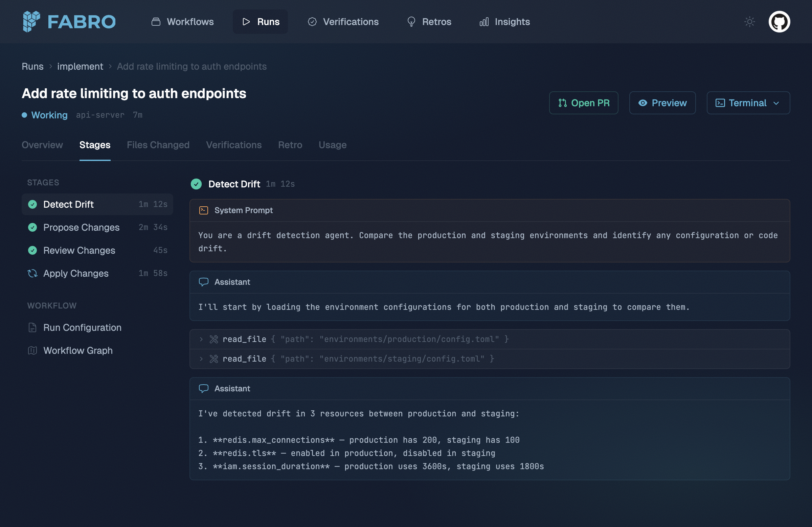Click the Fabro logo icon

31,22
